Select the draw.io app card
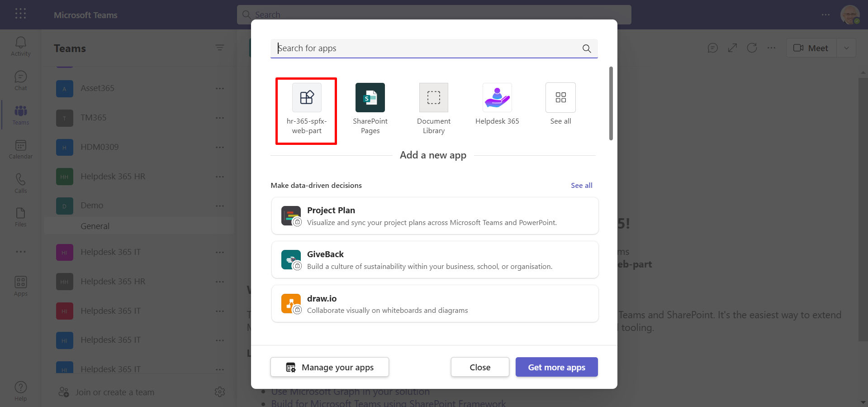The height and width of the screenshot is (407, 868). (x=435, y=304)
